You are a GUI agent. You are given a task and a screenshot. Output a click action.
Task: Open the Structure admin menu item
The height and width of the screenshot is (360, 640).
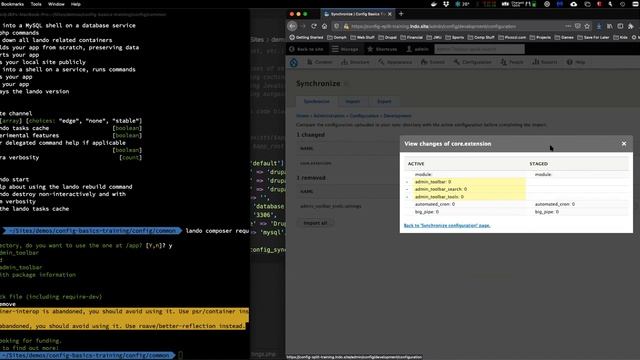355,62
